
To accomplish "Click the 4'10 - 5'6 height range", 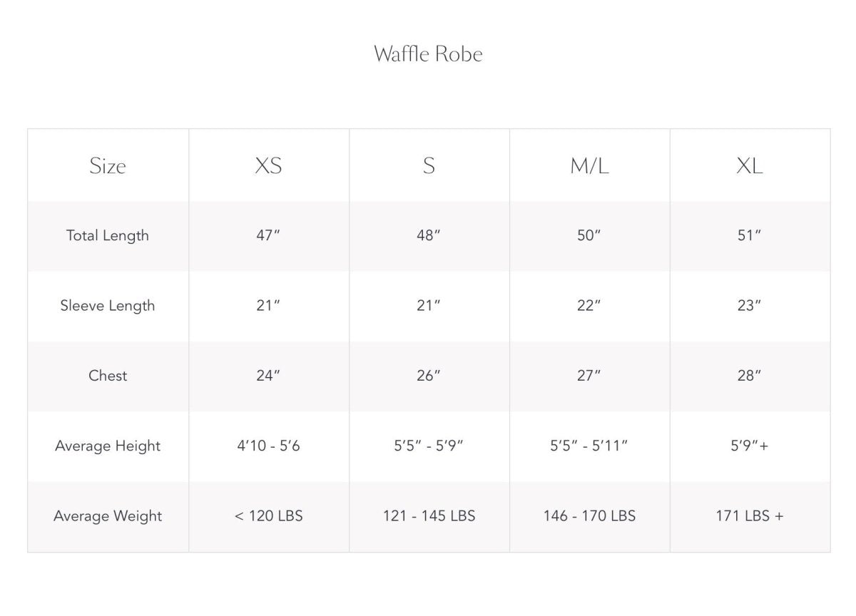I will coord(268,446).
